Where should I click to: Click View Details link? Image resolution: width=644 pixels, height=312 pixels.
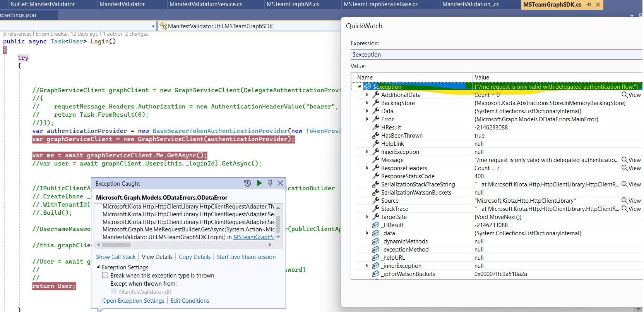[157, 257]
